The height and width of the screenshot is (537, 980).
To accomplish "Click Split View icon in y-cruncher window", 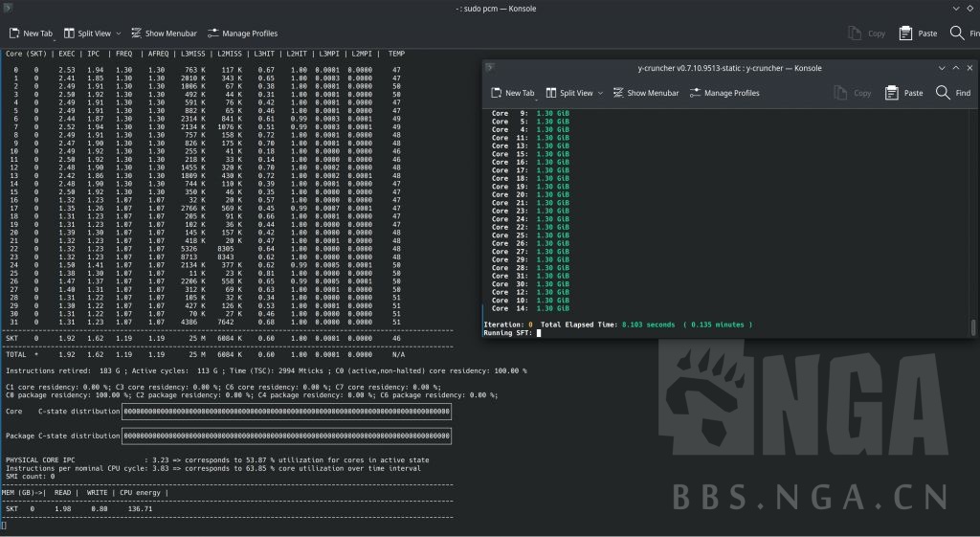I will tap(551, 93).
